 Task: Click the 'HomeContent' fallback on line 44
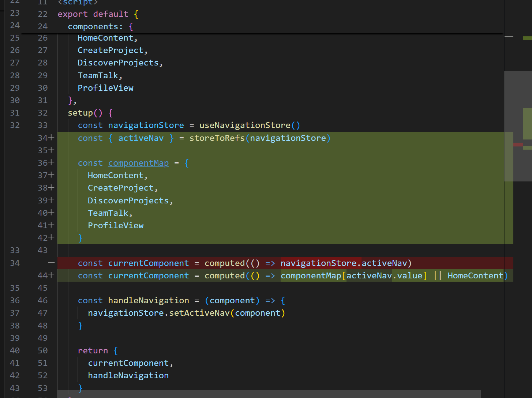475,276
